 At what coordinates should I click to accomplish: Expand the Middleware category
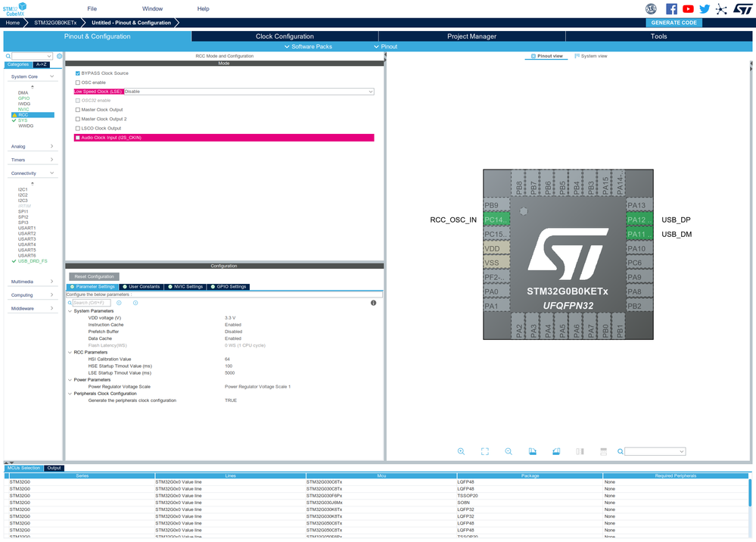point(51,308)
